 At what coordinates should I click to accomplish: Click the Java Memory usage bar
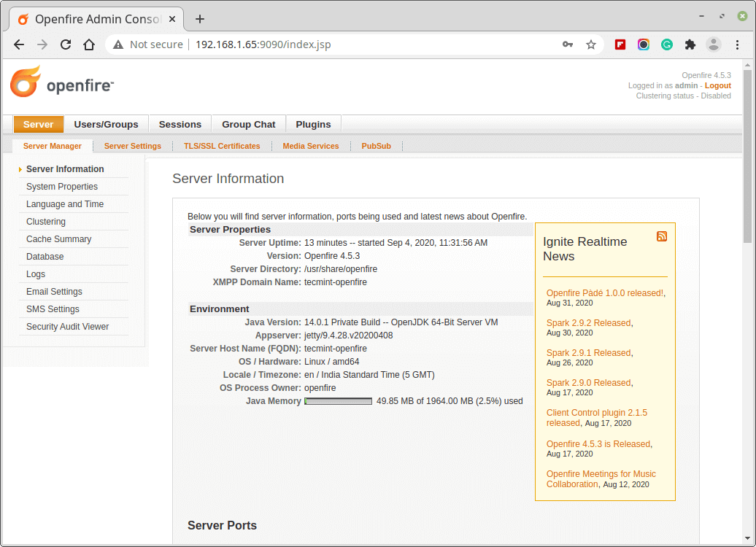338,401
